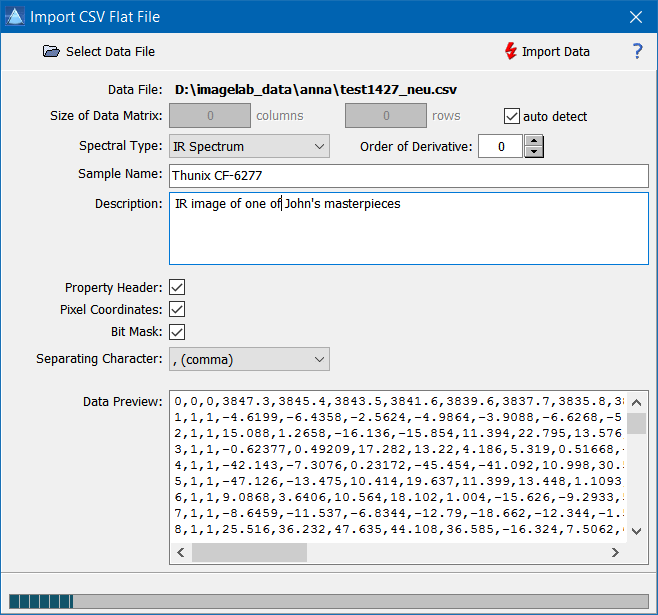Click the Import Data button label

pyautogui.click(x=556, y=52)
